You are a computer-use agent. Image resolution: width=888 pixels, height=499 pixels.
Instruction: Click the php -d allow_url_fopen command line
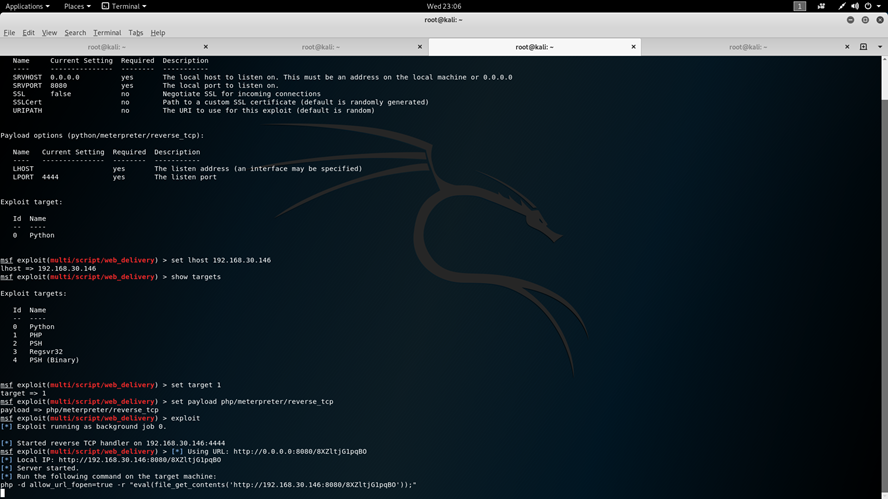pos(208,485)
